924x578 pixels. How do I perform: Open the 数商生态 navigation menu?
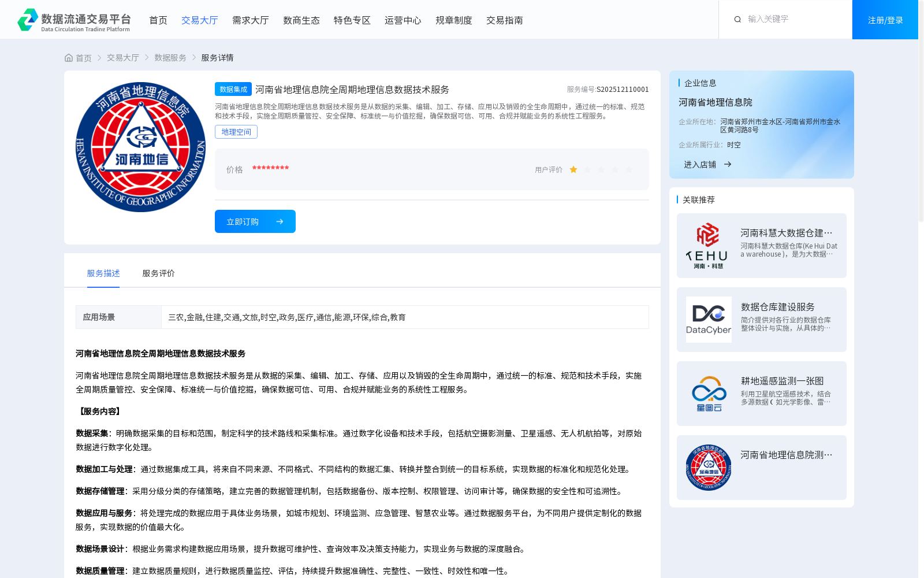[x=301, y=20]
